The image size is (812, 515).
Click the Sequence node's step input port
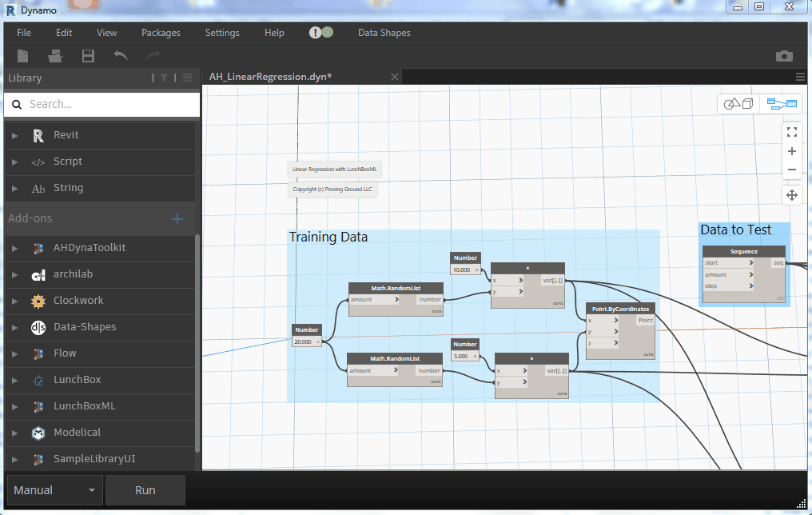coord(728,286)
